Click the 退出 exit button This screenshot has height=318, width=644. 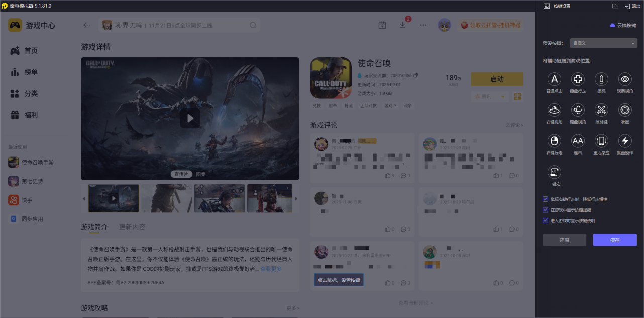click(x=632, y=6)
